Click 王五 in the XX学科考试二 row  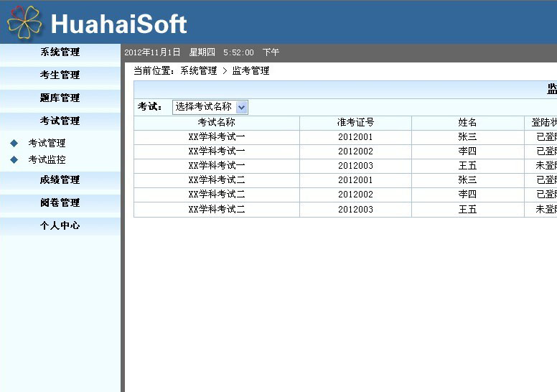click(x=467, y=210)
